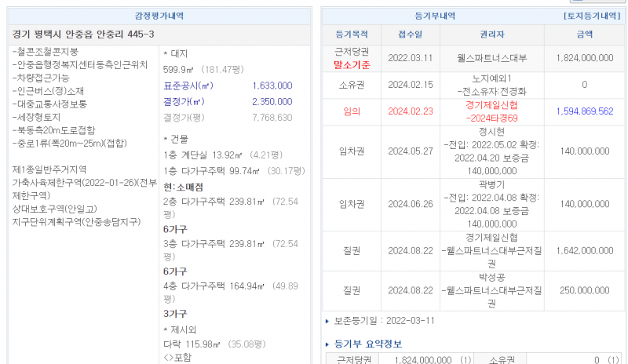Select the 경기 평택시 안중읍 address title

tap(84, 35)
